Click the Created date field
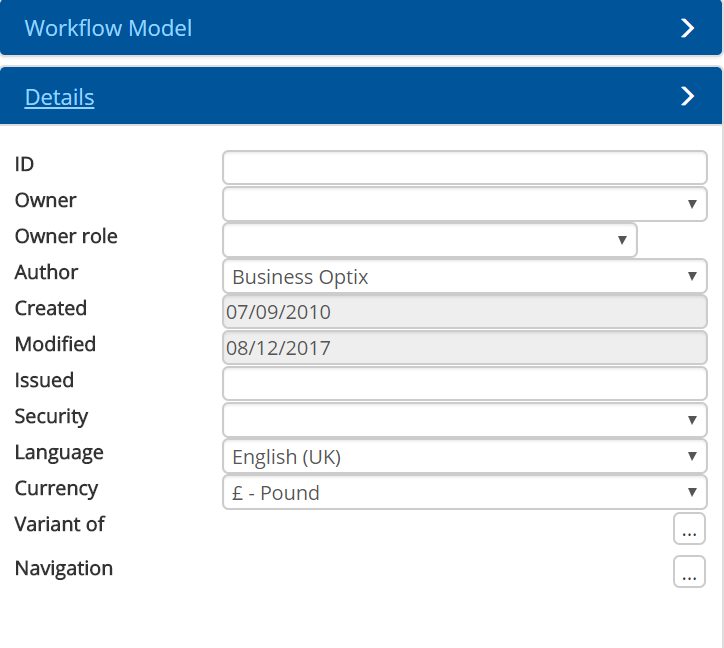 pyautogui.click(x=464, y=312)
